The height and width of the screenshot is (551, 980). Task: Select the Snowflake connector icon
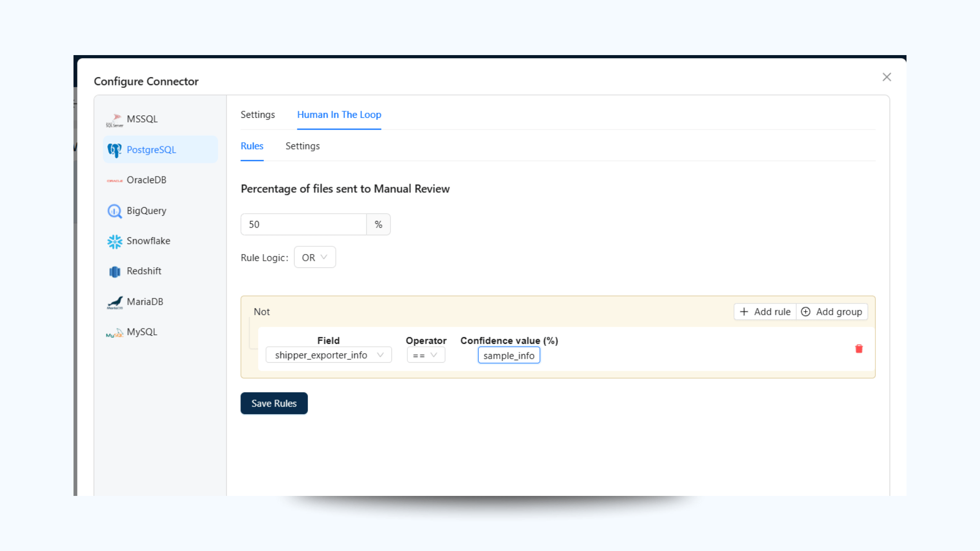click(x=114, y=241)
